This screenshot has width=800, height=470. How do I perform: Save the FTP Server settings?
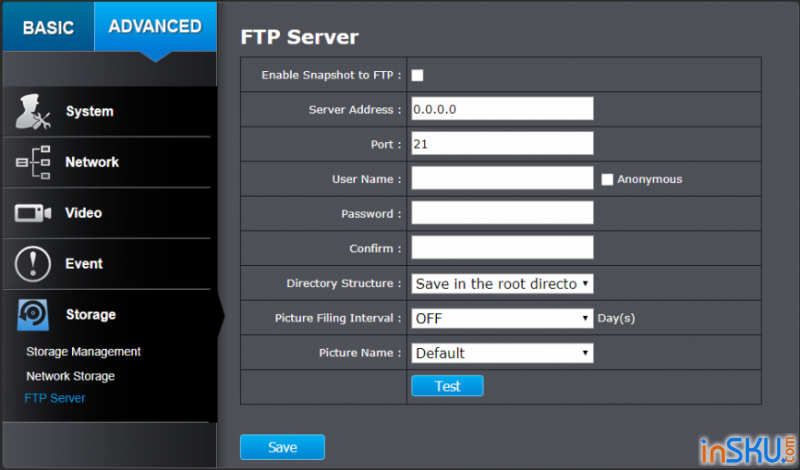coord(282,447)
